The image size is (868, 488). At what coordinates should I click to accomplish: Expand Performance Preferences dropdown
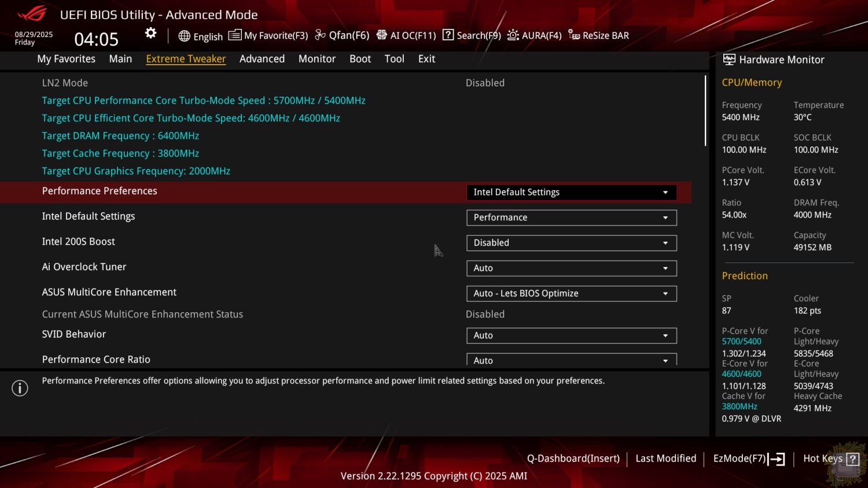(571, 193)
